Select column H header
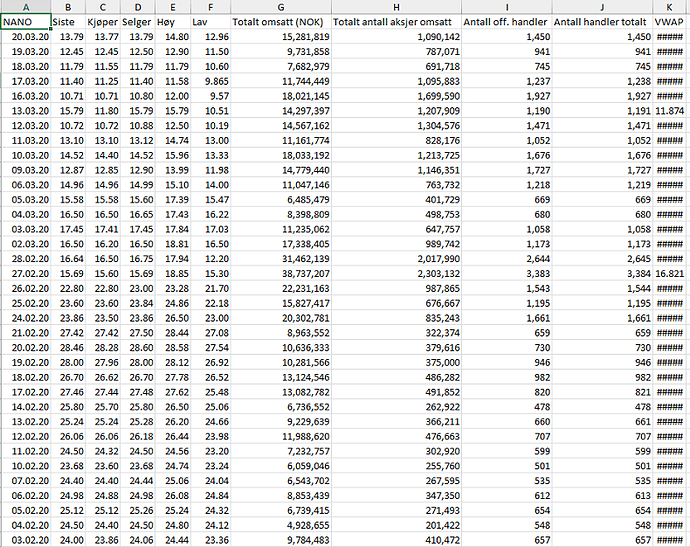This screenshot has width=690, height=547. click(396, 7)
